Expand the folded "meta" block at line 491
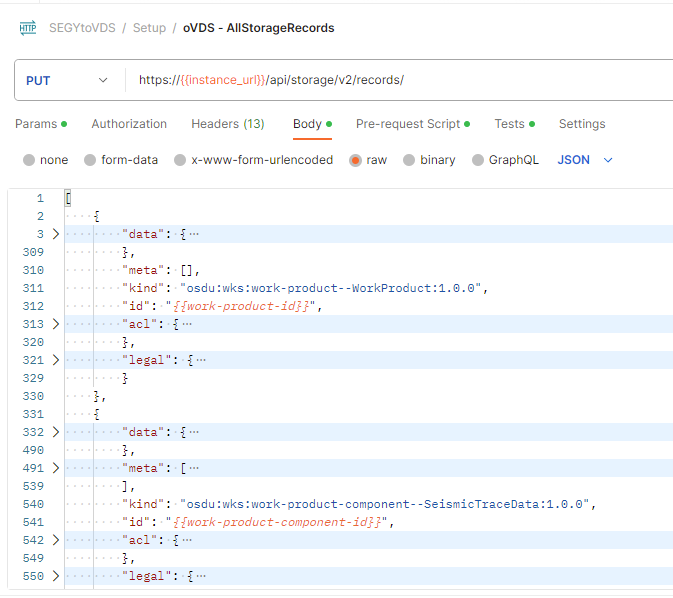This screenshot has height=598, width=673. coord(56,468)
